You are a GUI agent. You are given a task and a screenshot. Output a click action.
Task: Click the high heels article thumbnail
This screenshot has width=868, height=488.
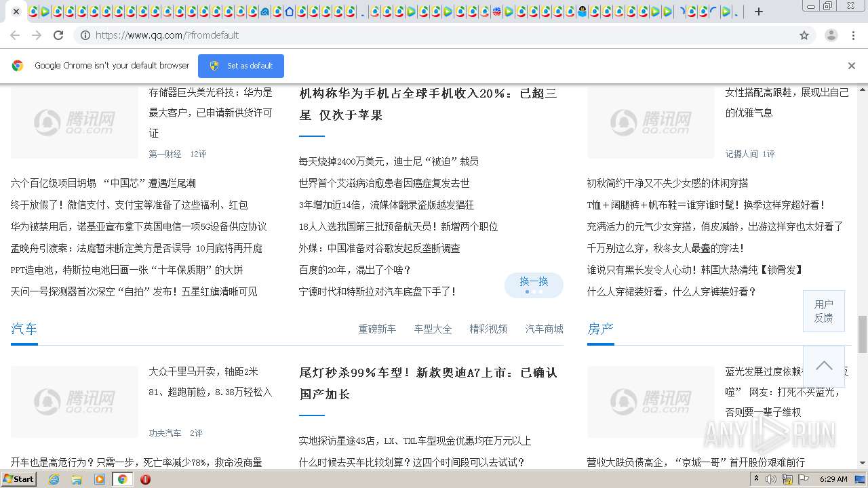(x=651, y=123)
